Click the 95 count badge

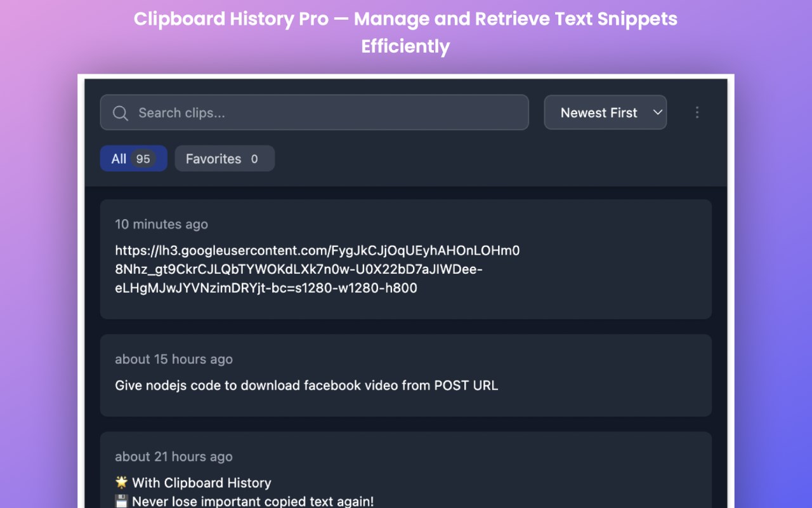coord(143,159)
